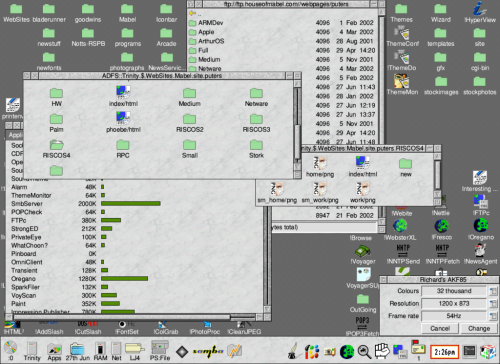Open the OutGoing folder on the pinboard
The height and width of the screenshot is (364, 500).
coord(363,303)
